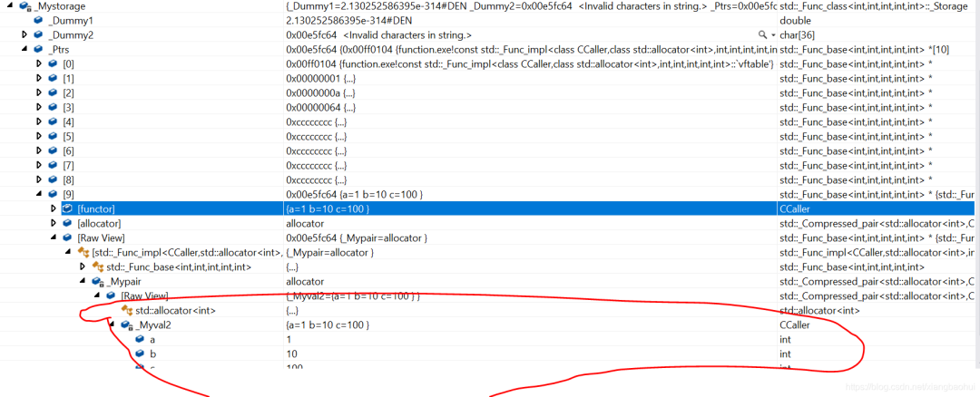Click the locked field icon next to _Mystorage
This screenshot has width=980, height=397.
pyautogui.click(x=24, y=5)
